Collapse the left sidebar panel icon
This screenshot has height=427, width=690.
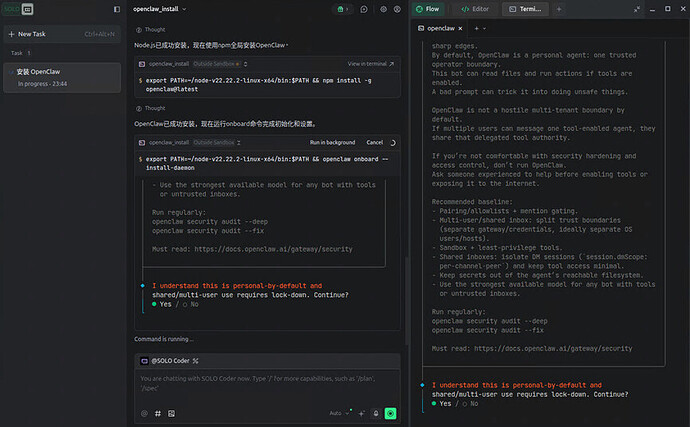pos(116,9)
